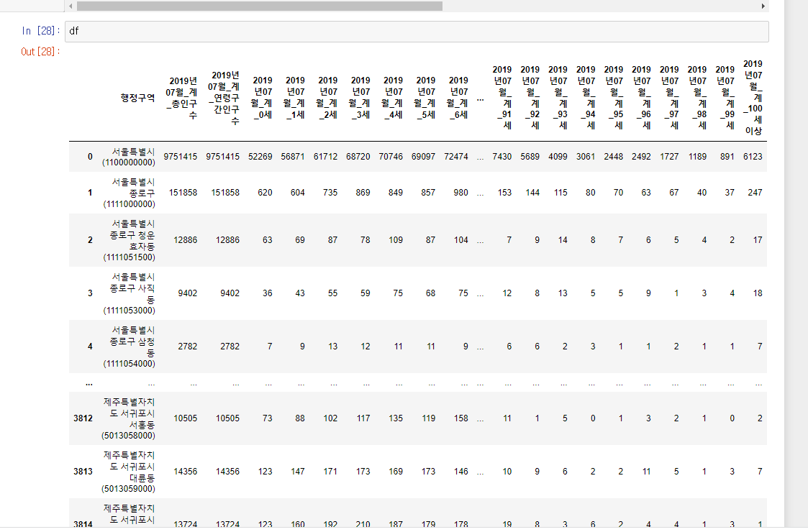
Task: Click the Out [28] prompt label
Action: pos(41,52)
